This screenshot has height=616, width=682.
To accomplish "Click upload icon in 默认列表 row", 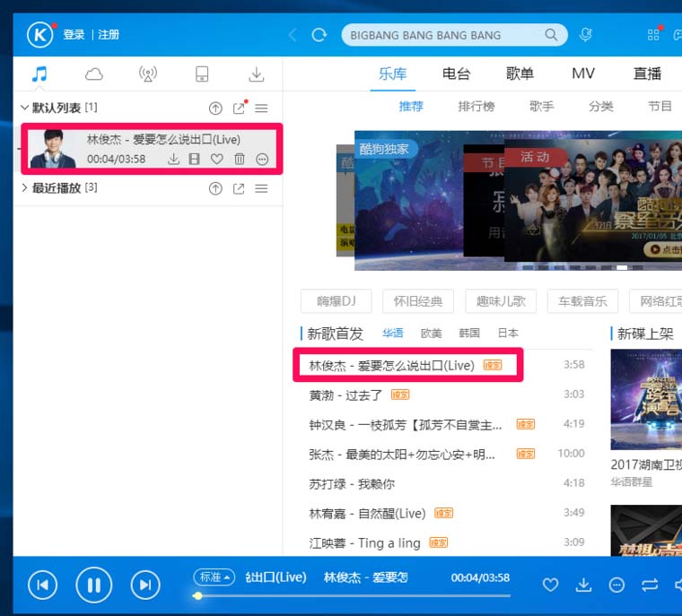I will coord(215,108).
